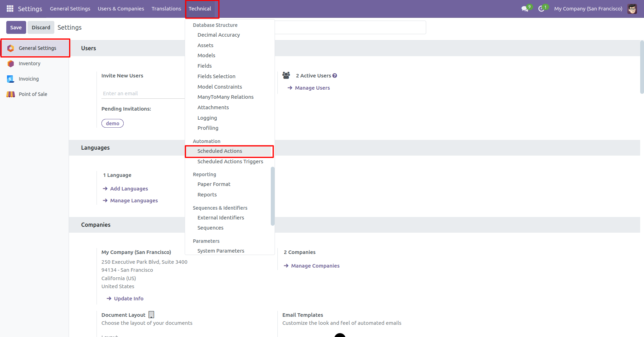Open the Translations menu

tap(166, 9)
